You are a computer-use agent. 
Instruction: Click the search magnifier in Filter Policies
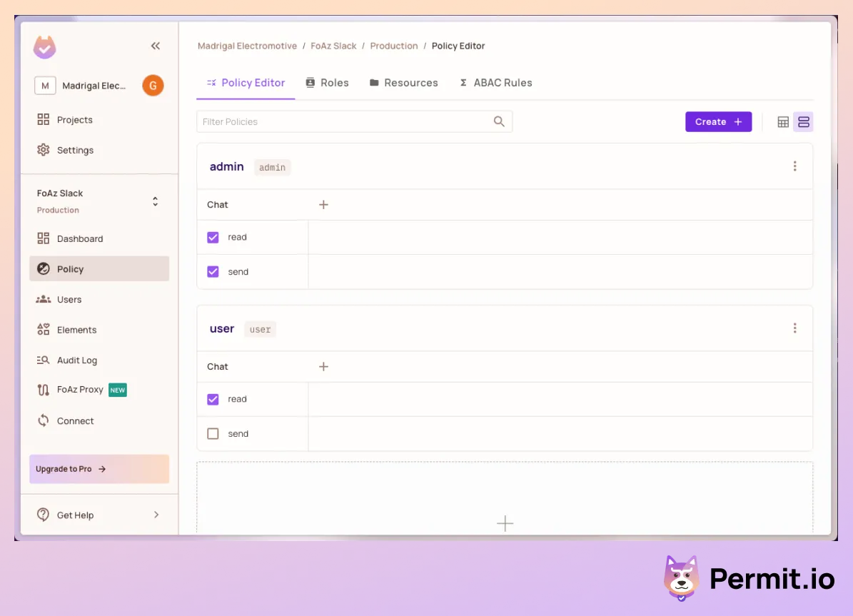(499, 121)
